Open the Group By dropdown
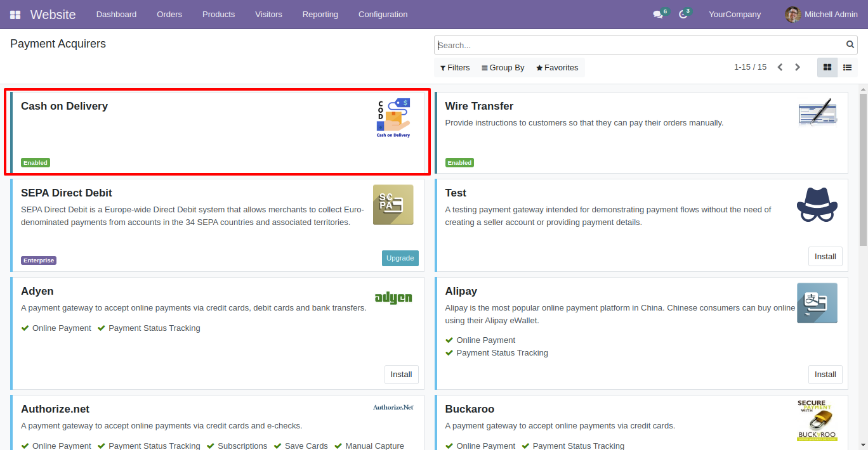 click(x=503, y=68)
